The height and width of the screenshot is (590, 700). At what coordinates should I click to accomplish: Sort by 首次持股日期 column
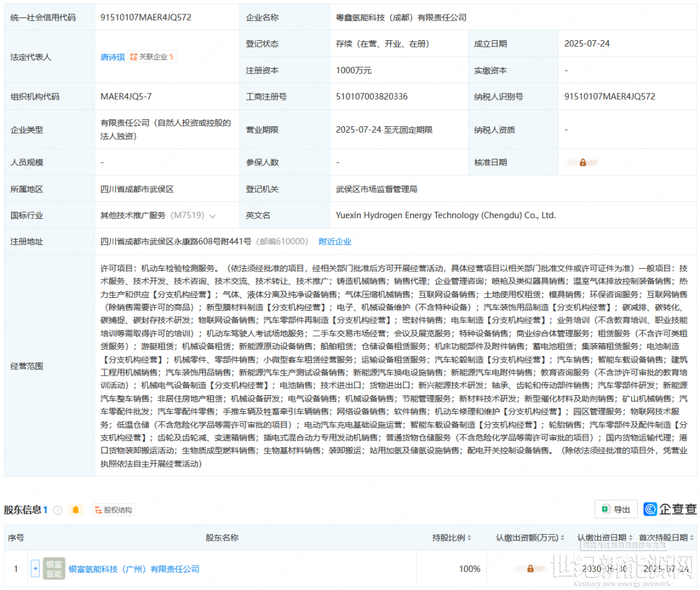tap(692, 538)
